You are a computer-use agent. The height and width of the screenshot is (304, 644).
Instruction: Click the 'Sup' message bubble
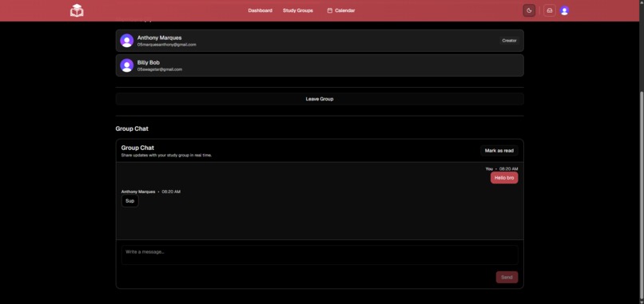coord(129,201)
